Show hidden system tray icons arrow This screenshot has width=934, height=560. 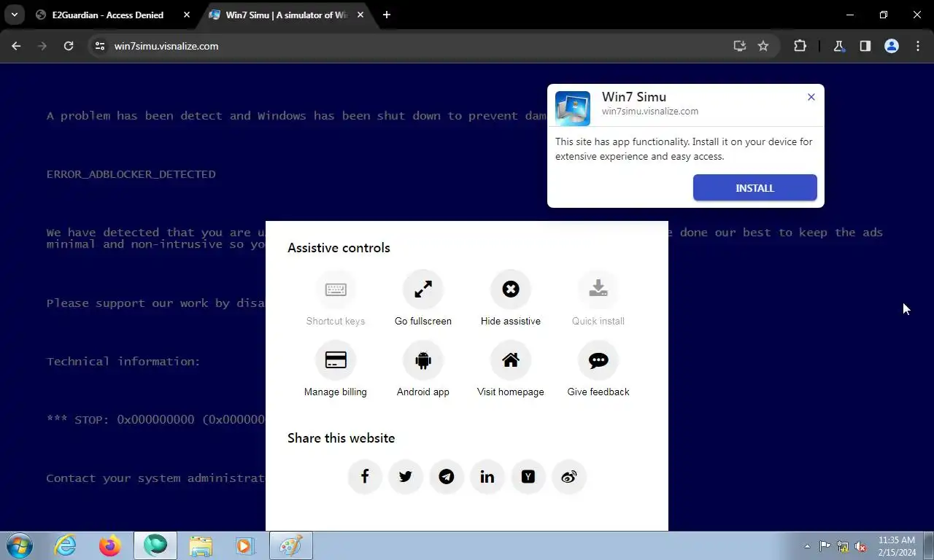pyautogui.click(x=807, y=546)
